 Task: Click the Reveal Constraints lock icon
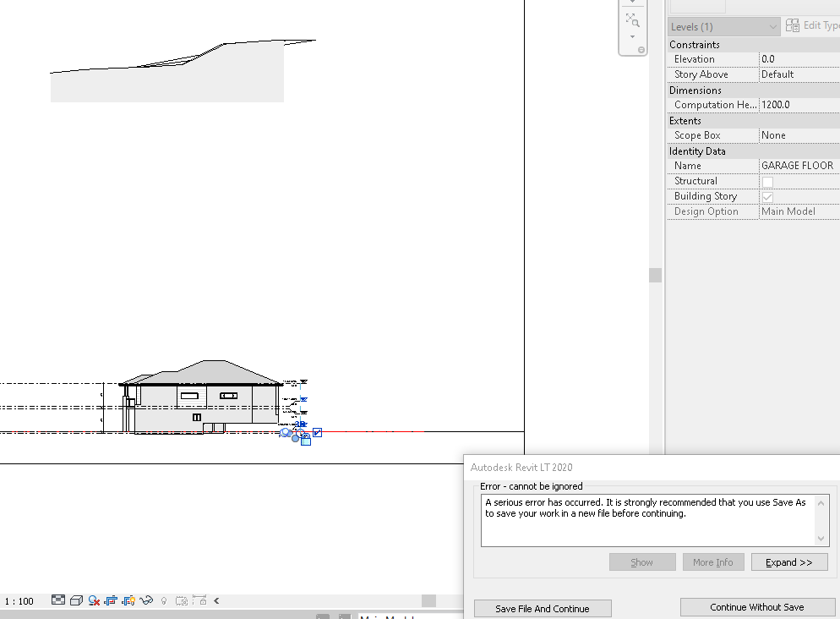click(x=199, y=600)
